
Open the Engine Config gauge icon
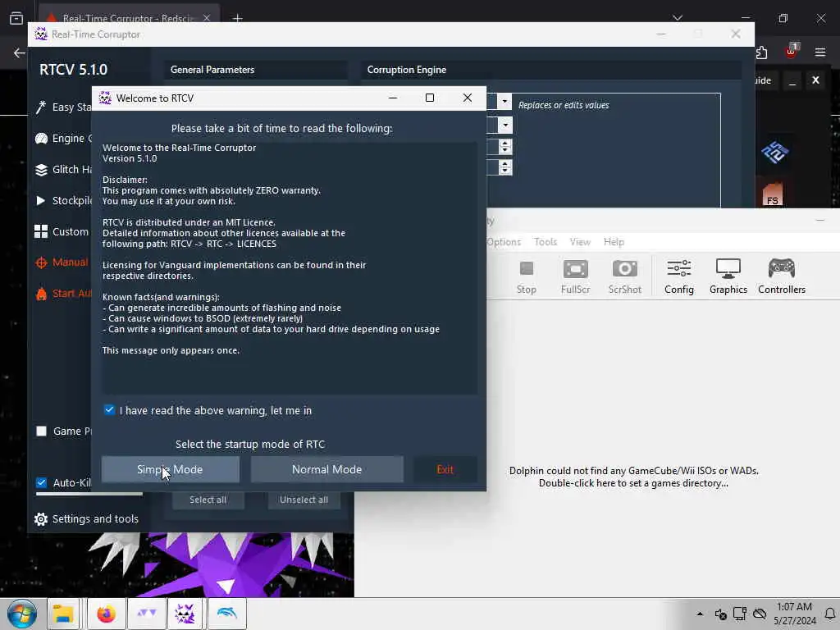coord(41,138)
